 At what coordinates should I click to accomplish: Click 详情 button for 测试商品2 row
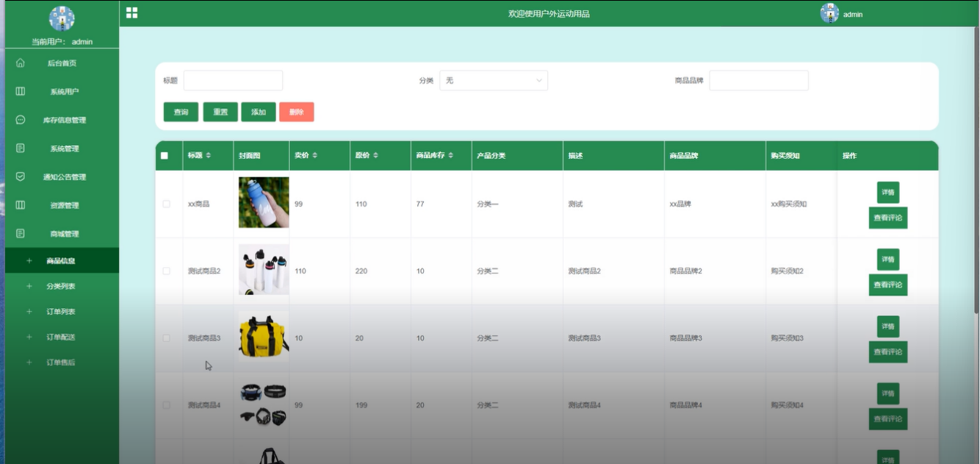[888, 260]
